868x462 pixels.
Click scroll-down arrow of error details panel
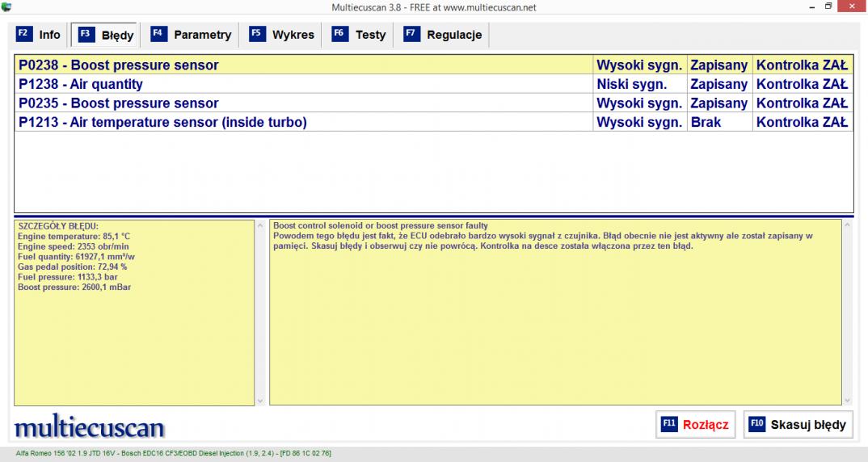260,401
